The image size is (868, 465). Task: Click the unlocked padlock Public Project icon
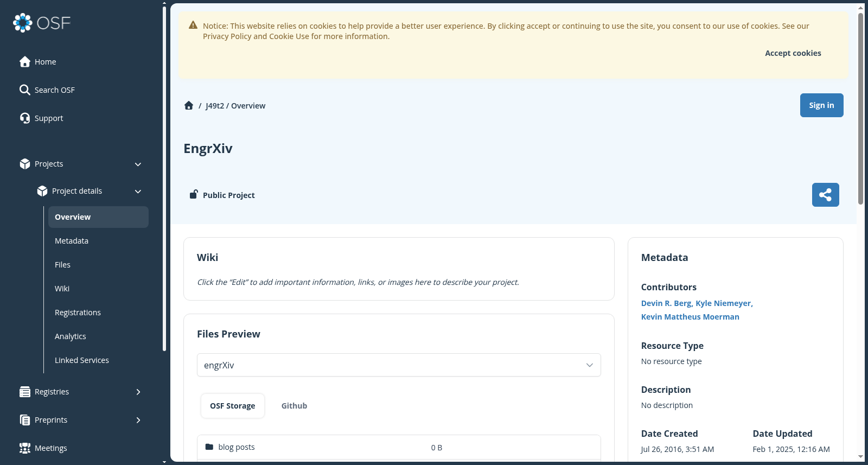[x=193, y=194]
